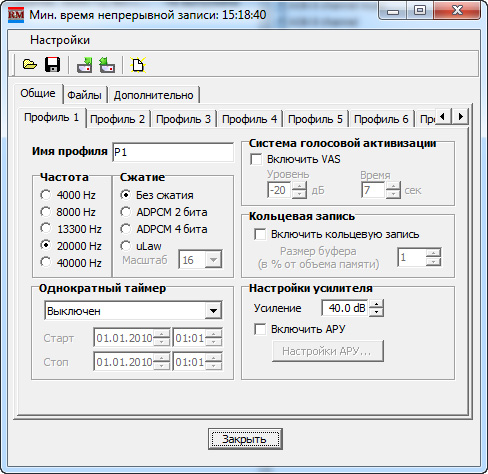Expand the Однократный таймер dropdown
The height and width of the screenshot is (474, 488).
pyautogui.click(x=213, y=311)
